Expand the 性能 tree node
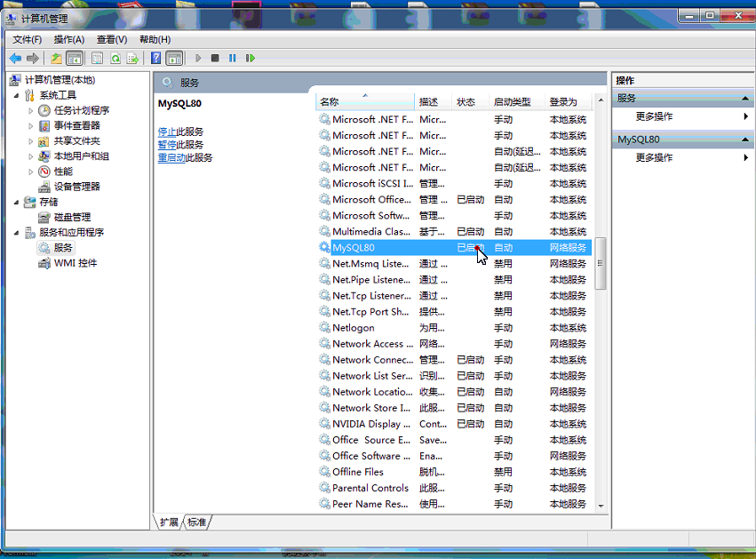Viewport: 756px width, 559px height. tap(31, 172)
